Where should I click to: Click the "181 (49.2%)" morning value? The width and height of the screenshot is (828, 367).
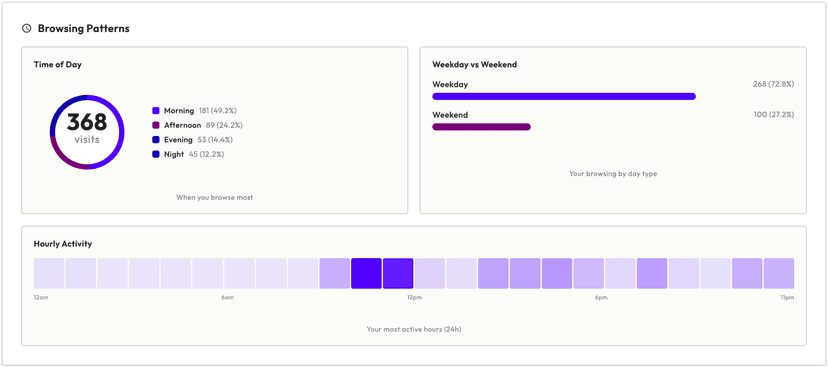(x=218, y=111)
